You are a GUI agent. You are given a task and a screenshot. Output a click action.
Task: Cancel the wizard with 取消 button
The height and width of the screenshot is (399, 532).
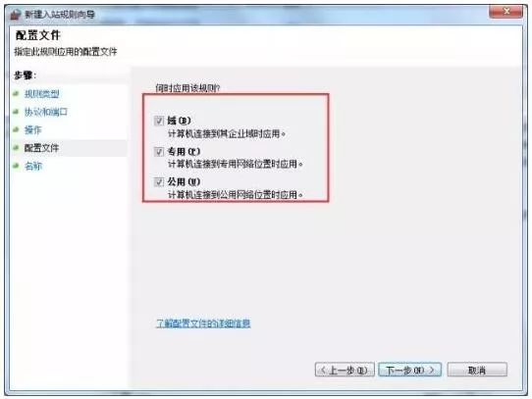pyautogui.click(x=477, y=370)
